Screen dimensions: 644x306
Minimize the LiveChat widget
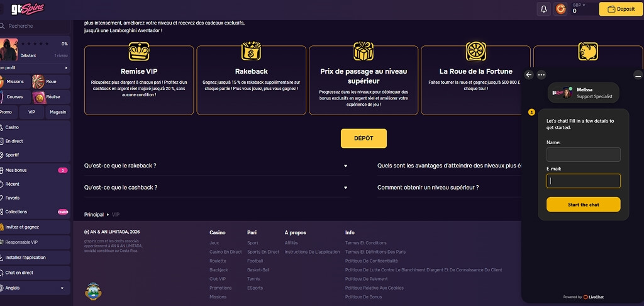(638, 76)
